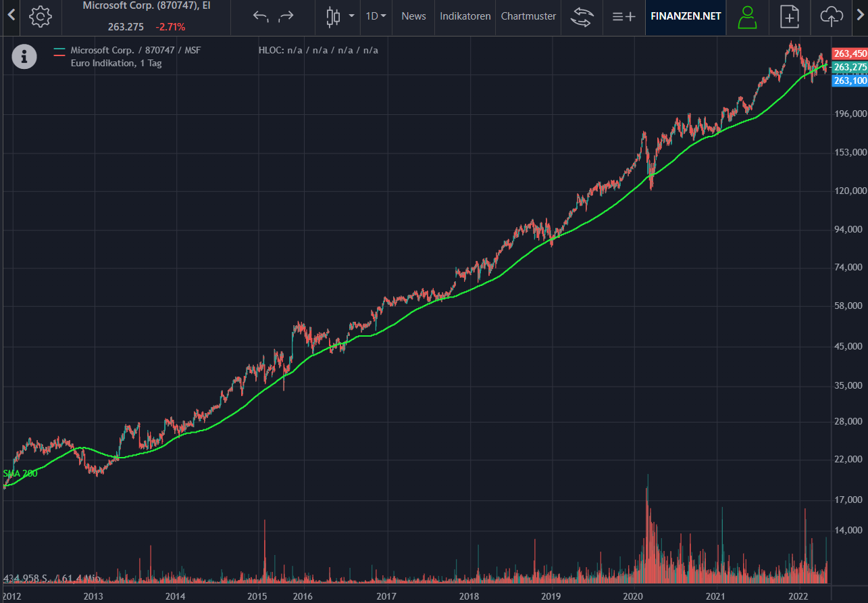Click the compare symbols swap icon
Screen dimensions: 868x603
[x=582, y=16]
